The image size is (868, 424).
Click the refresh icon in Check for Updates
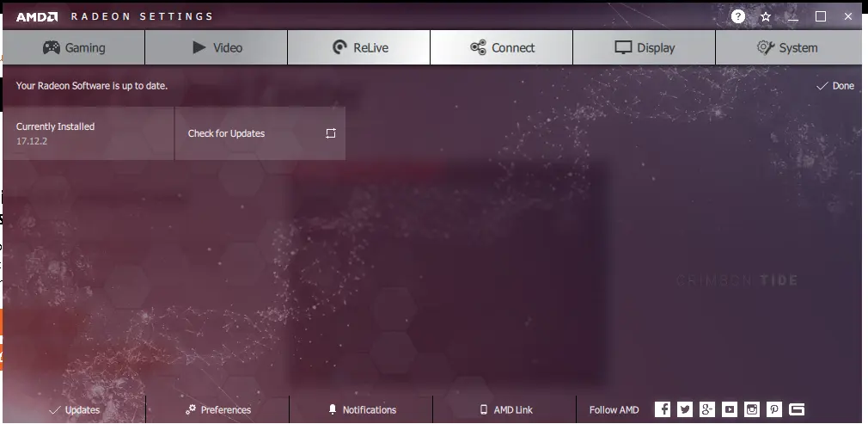tap(331, 133)
